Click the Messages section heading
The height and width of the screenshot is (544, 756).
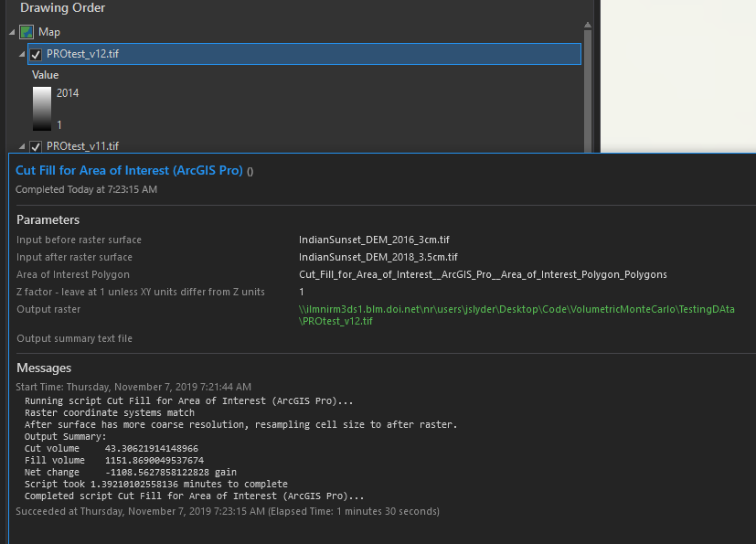click(x=44, y=368)
